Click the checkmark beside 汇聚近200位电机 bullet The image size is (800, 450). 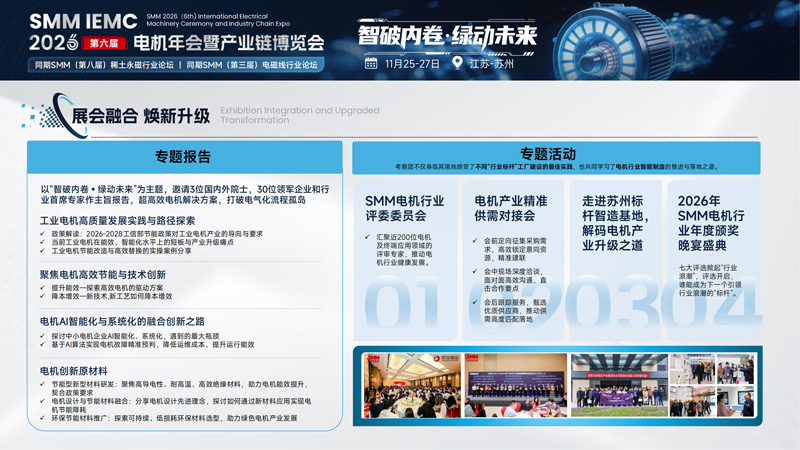pyautogui.click(x=367, y=237)
